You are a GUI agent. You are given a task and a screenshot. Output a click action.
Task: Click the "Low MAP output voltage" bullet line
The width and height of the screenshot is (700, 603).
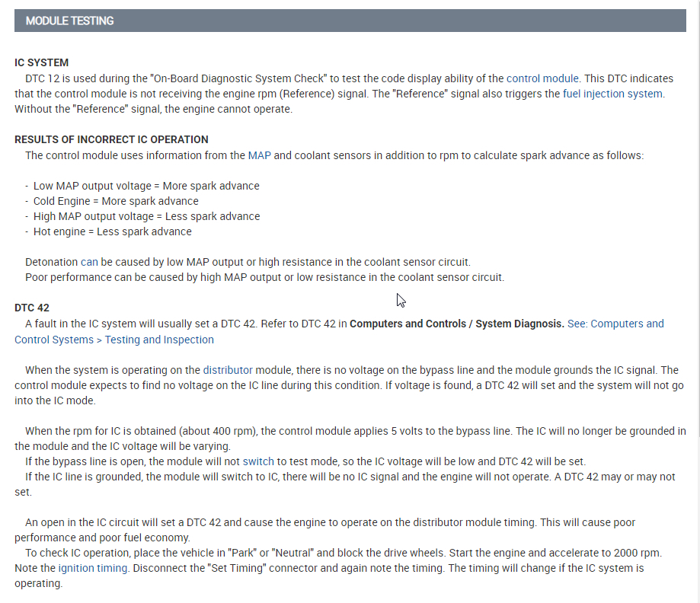(x=146, y=186)
